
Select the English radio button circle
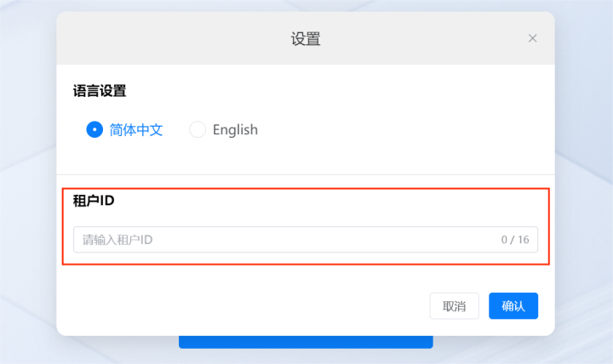coord(198,129)
